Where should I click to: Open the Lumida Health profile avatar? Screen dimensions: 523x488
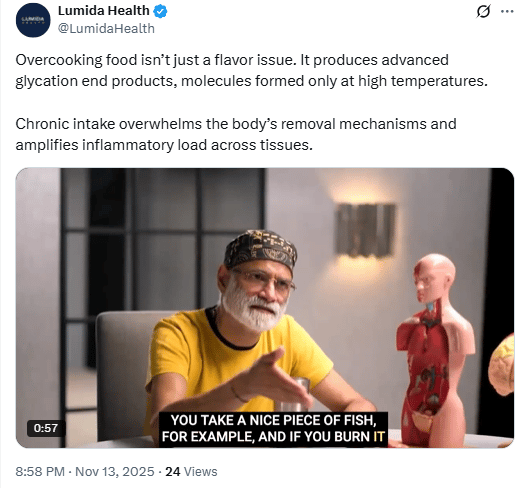[x=33, y=20]
